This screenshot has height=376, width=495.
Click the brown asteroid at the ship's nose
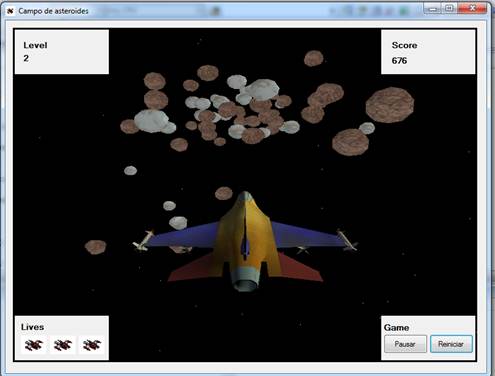(x=224, y=193)
